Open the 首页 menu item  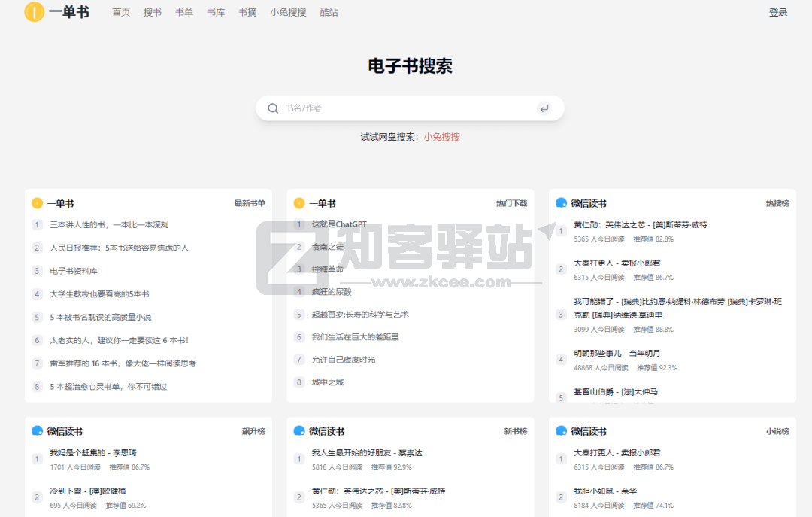(x=120, y=12)
